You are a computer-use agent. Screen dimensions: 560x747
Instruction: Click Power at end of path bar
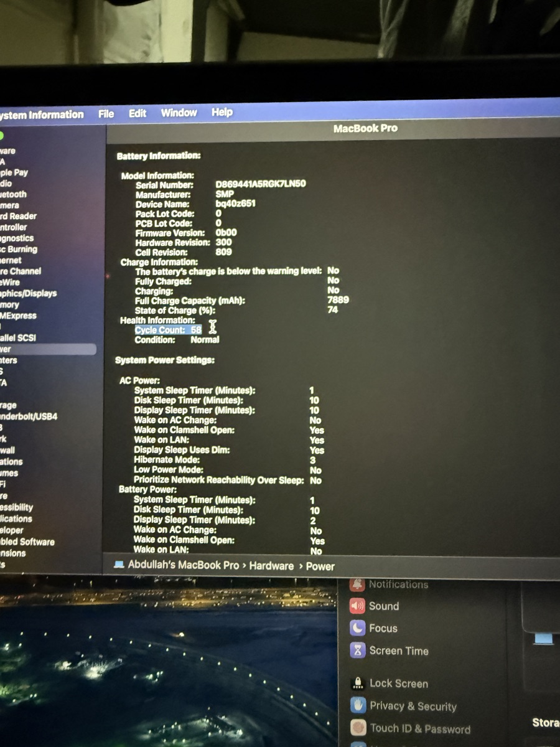[x=320, y=566]
